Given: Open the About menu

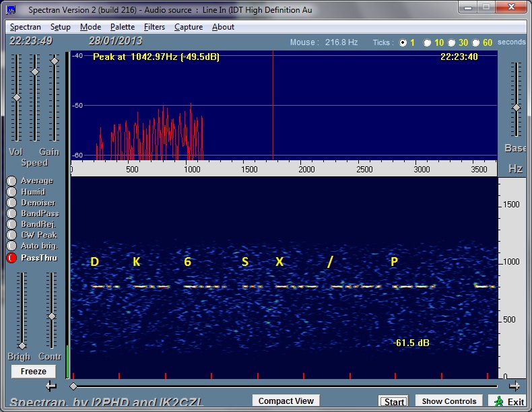Looking at the screenshot, I should click(224, 27).
